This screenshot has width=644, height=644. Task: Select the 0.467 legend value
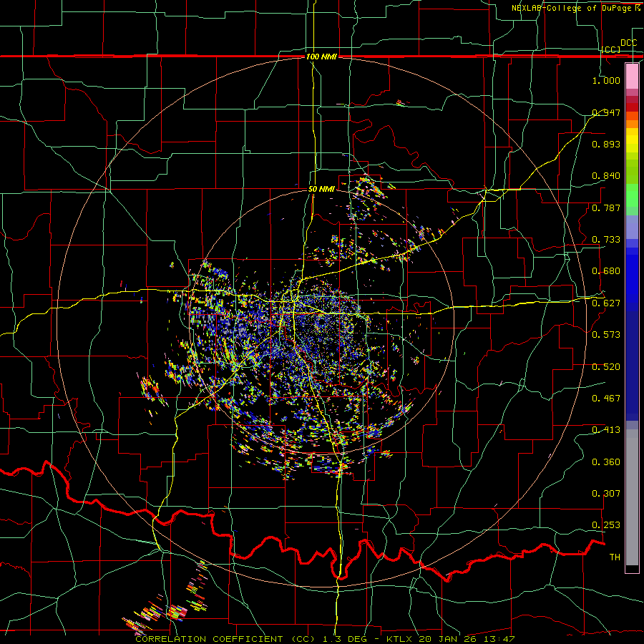(x=606, y=399)
